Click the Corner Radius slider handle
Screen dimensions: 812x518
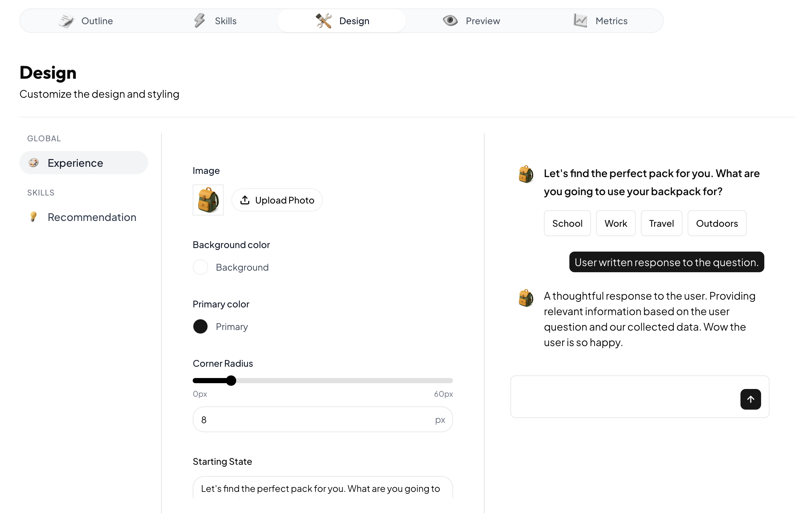click(231, 381)
